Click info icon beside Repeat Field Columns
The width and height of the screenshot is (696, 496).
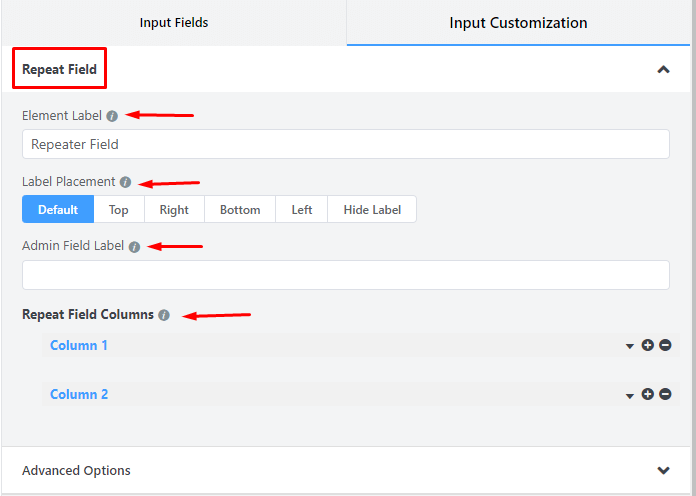point(164,315)
